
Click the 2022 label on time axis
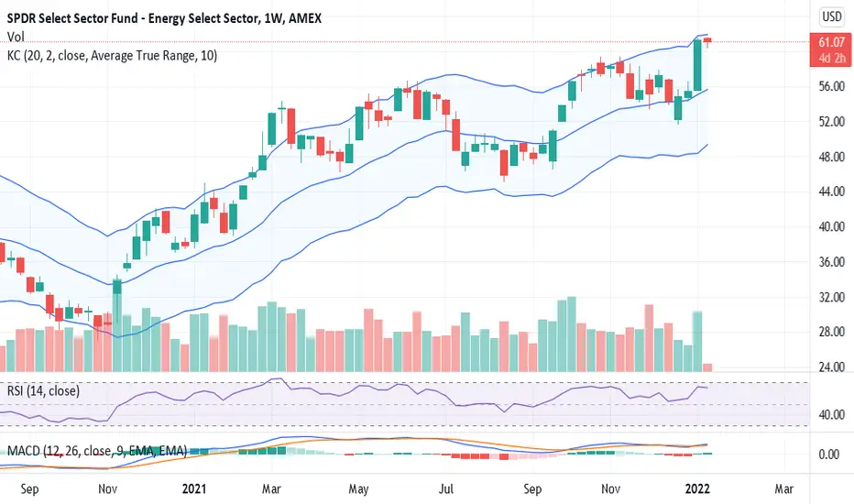697,488
